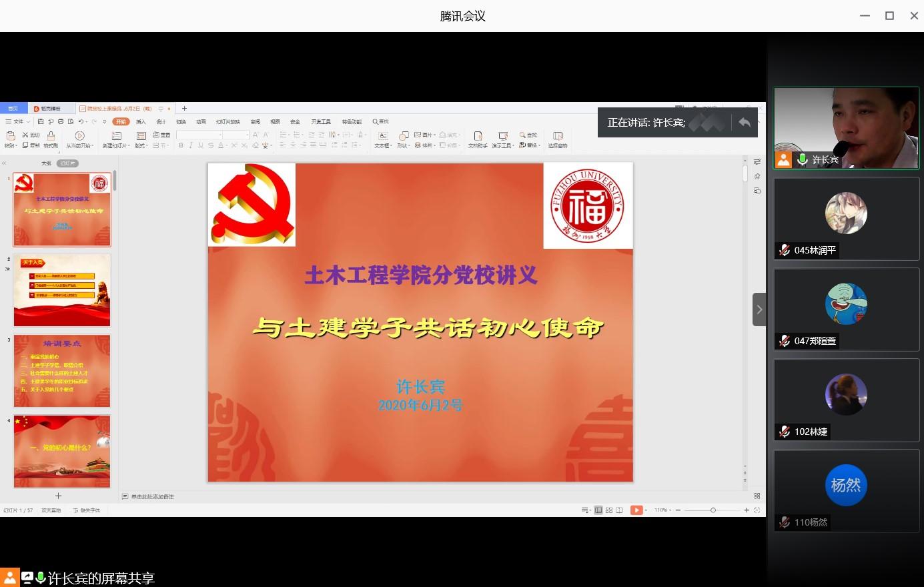The width and height of the screenshot is (924, 587).
Task: Start slideshow from current slide icon
Action: [x=79, y=136]
